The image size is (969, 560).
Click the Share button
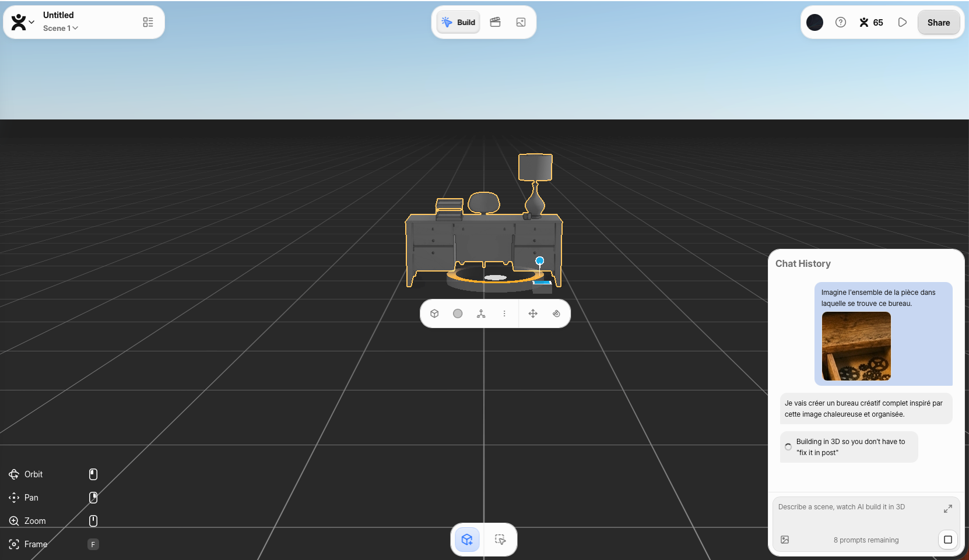click(938, 22)
